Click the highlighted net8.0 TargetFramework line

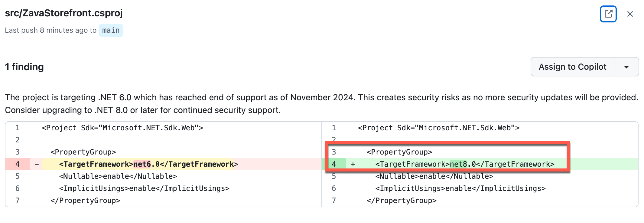(466, 164)
